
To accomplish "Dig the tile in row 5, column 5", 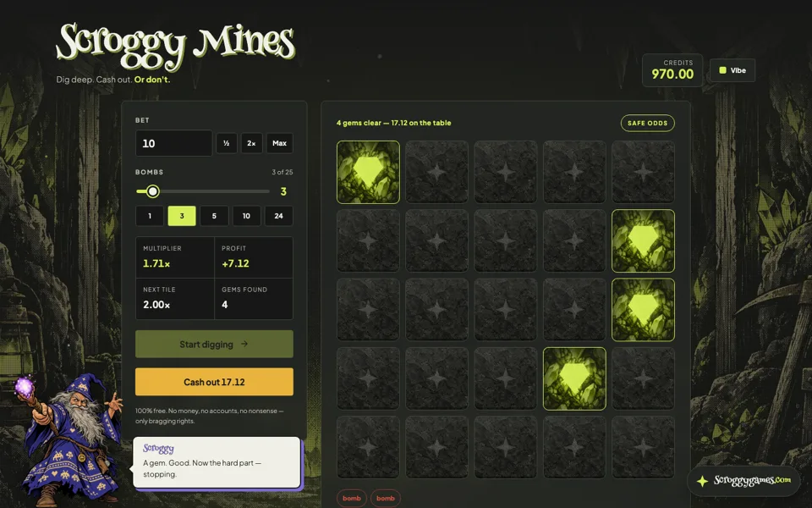I will coord(643,447).
